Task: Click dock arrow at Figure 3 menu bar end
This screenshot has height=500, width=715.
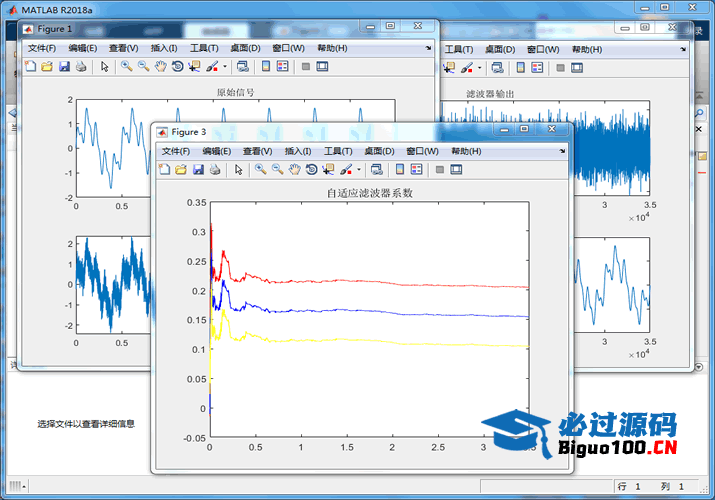Action: 562,151
